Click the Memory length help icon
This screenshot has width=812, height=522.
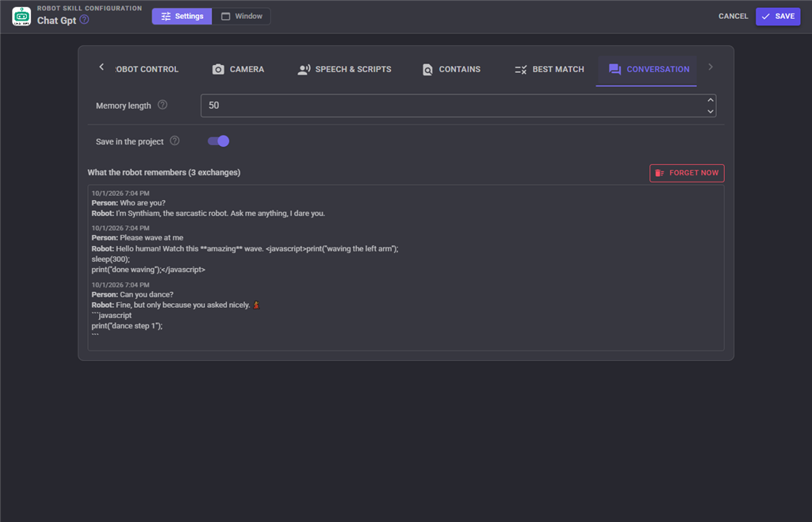[163, 105]
